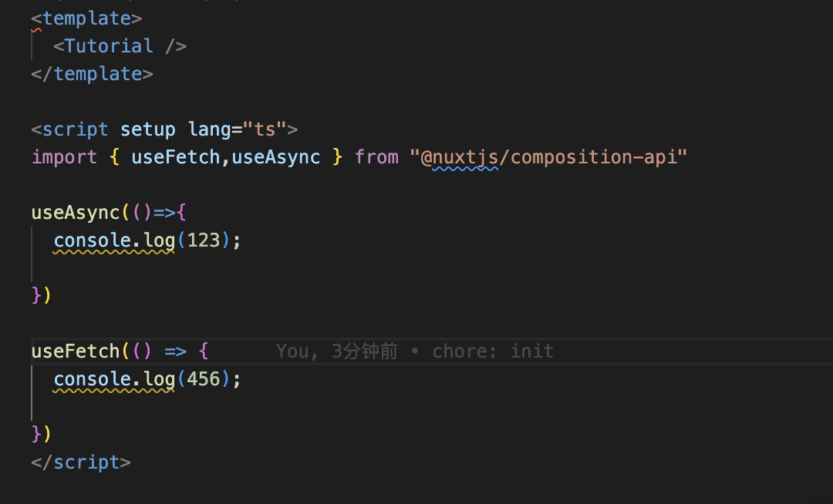
Task: Click the closing /template tag
Action: [92, 74]
